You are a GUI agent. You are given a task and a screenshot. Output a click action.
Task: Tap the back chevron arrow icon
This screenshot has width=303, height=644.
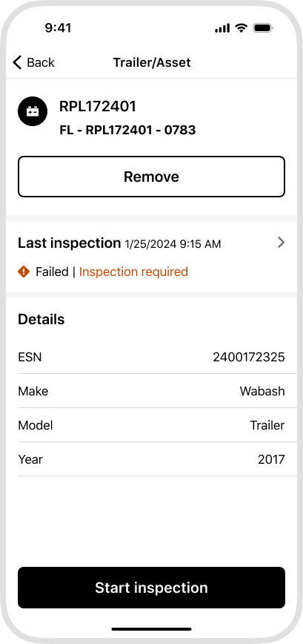tap(17, 62)
